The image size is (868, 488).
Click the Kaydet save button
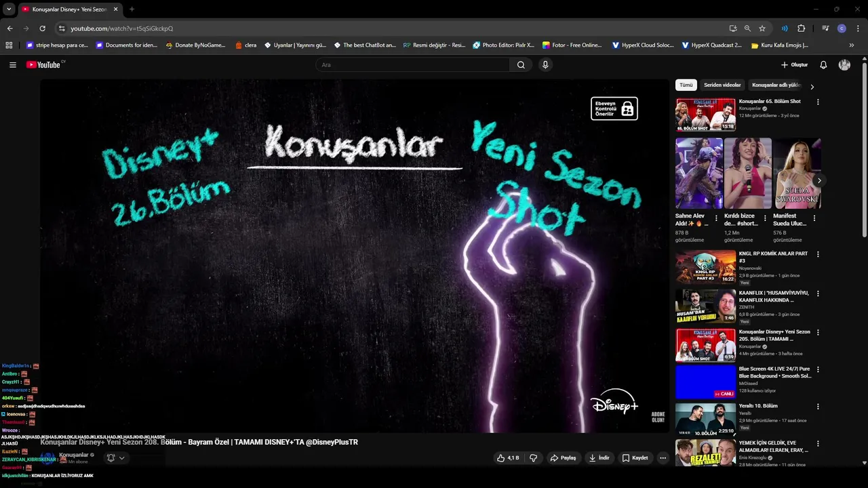(x=635, y=458)
